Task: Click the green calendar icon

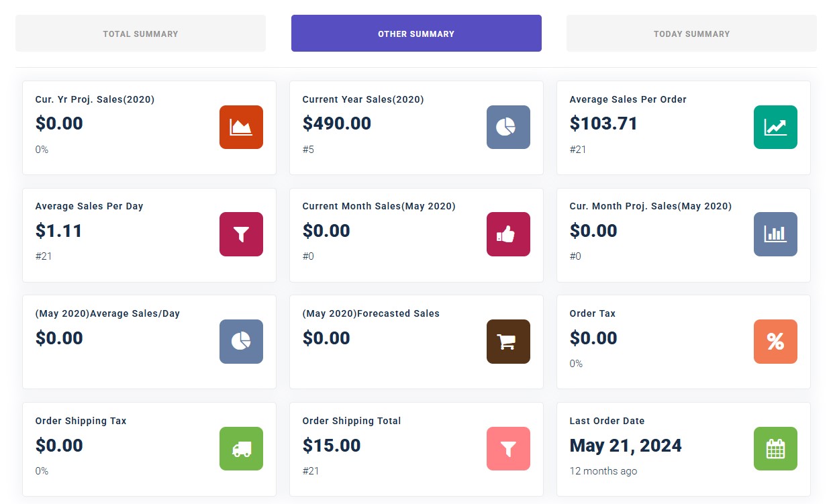Action: pyautogui.click(x=775, y=449)
